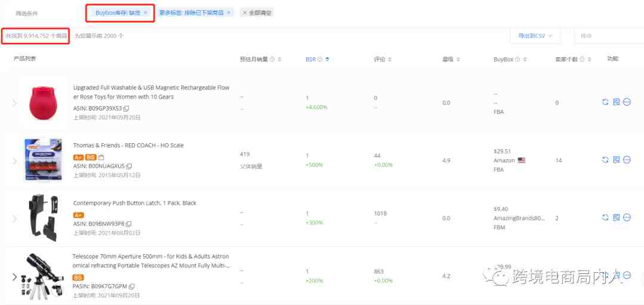Expand the Telescope 70mm product row
The width and height of the screenshot is (644, 305).
tap(15, 277)
